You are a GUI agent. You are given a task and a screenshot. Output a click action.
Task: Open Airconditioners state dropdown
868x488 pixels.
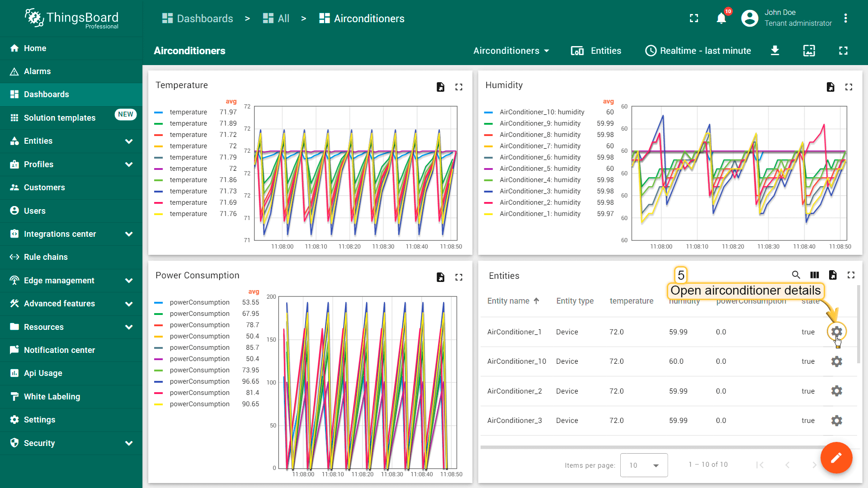pyautogui.click(x=511, y=51)
